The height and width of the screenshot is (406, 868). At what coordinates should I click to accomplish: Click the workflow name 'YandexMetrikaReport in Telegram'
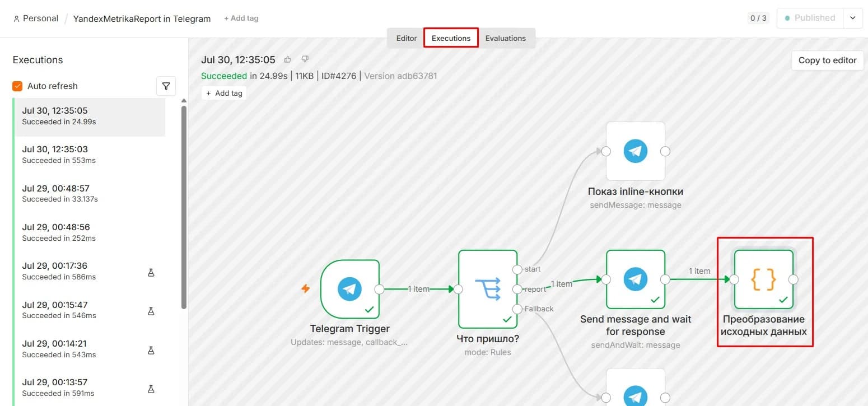tap(142, 18)
